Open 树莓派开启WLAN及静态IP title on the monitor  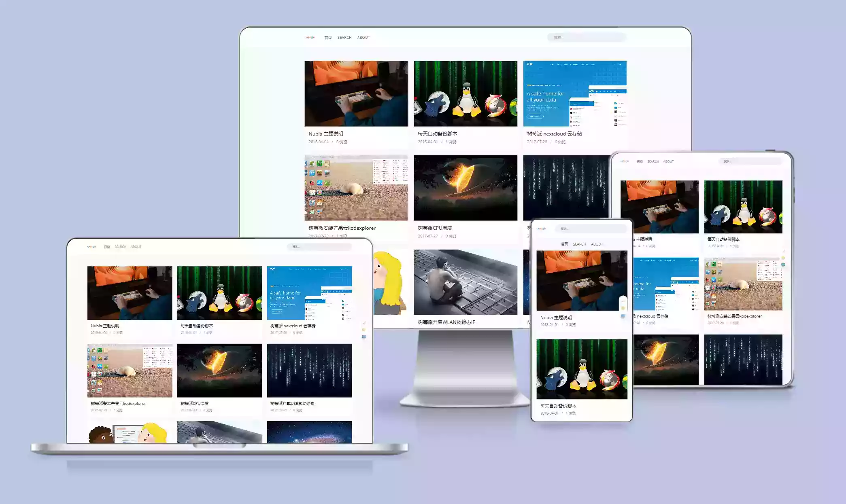[446, 322]
